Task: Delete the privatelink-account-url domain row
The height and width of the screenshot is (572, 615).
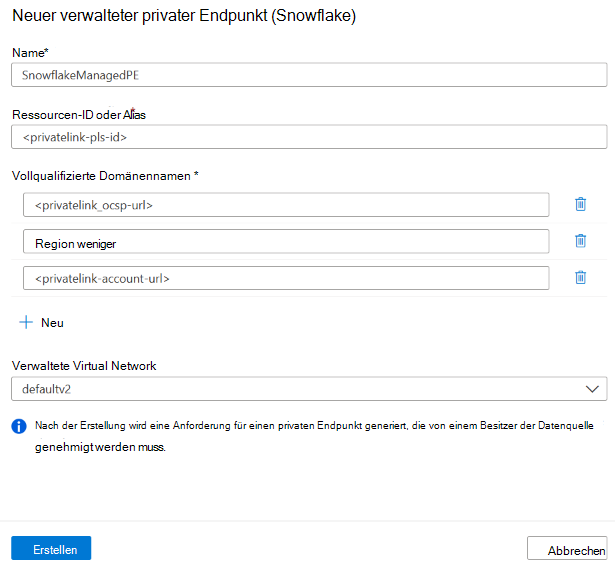Action: tap(580, 277)
